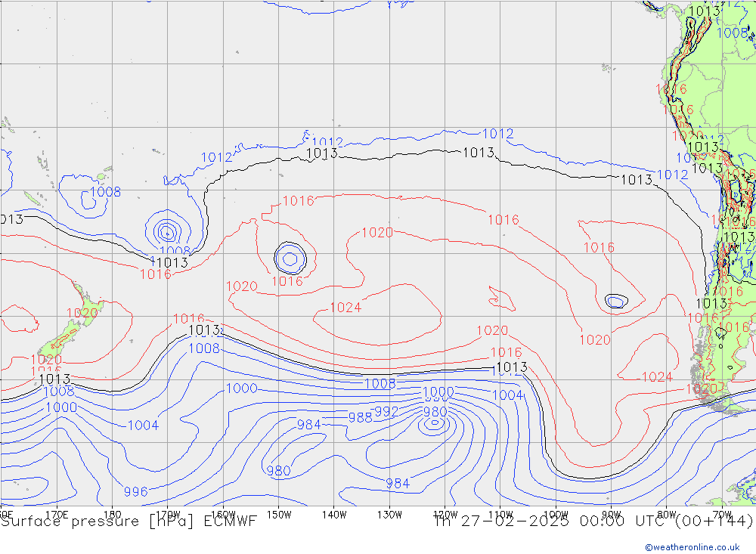Click the 150W longitude label
This screenshot has height=554, width=756.
pos(279,515)
